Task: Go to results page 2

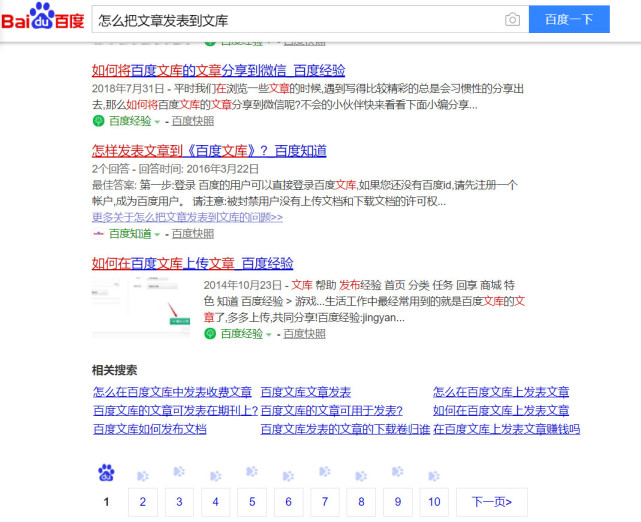Action: coord(143,502)
